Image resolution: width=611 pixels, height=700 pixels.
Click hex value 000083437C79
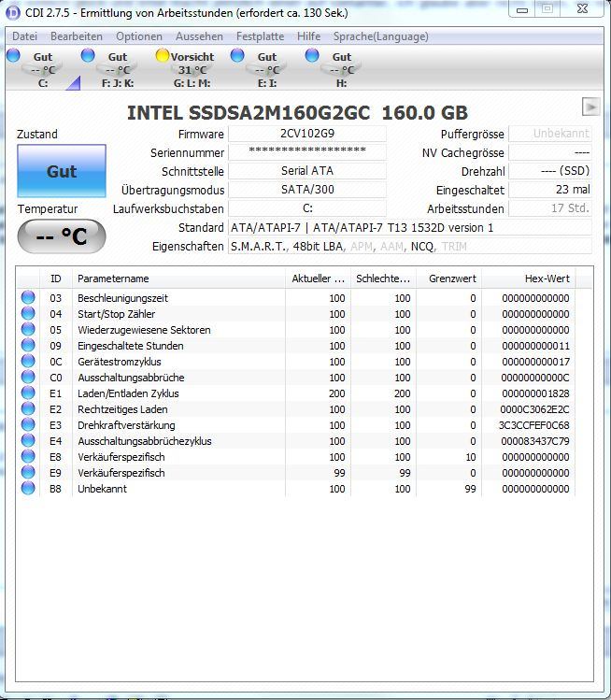(x=535, y=441)
